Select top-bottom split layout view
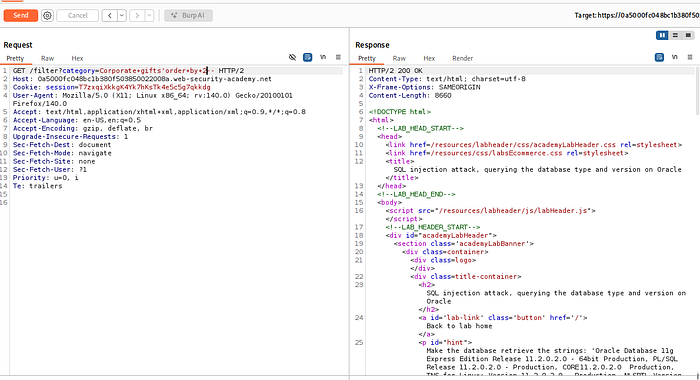Screen dimensions: 700x380 click(x=675, y=35)
